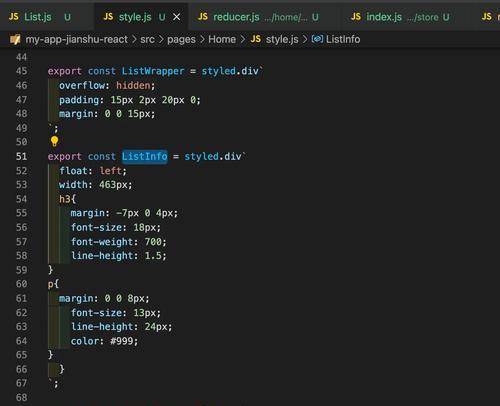This screenshot has width=500, height=406.
Task: Click 'float: left;' on line 52
Action: point(93,171)
